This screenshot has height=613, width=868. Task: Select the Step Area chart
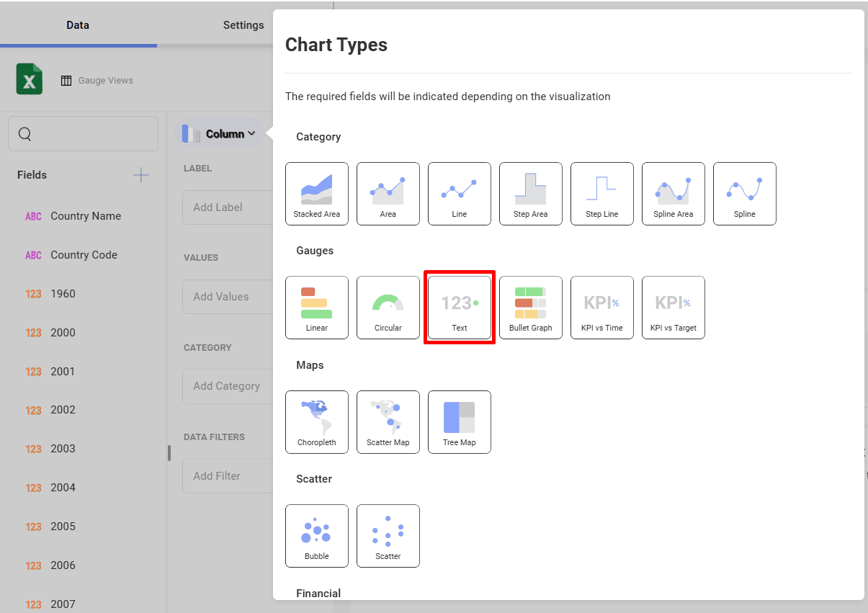[x=531, y=194]
